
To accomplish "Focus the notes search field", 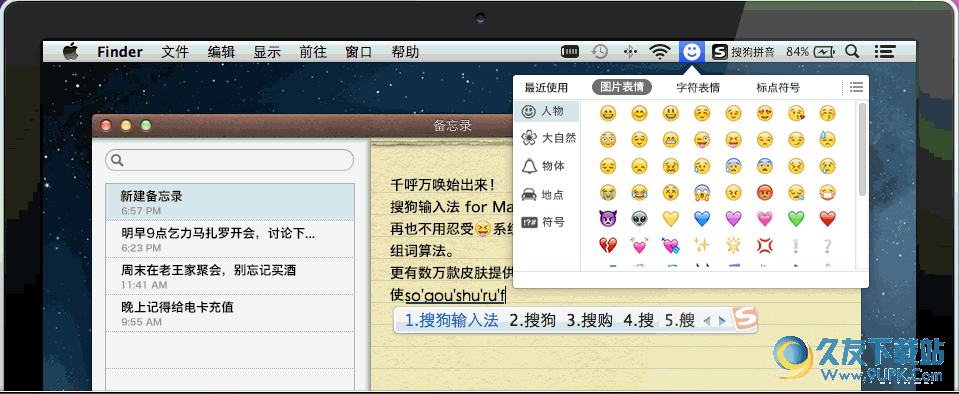I will coord(229,160).
